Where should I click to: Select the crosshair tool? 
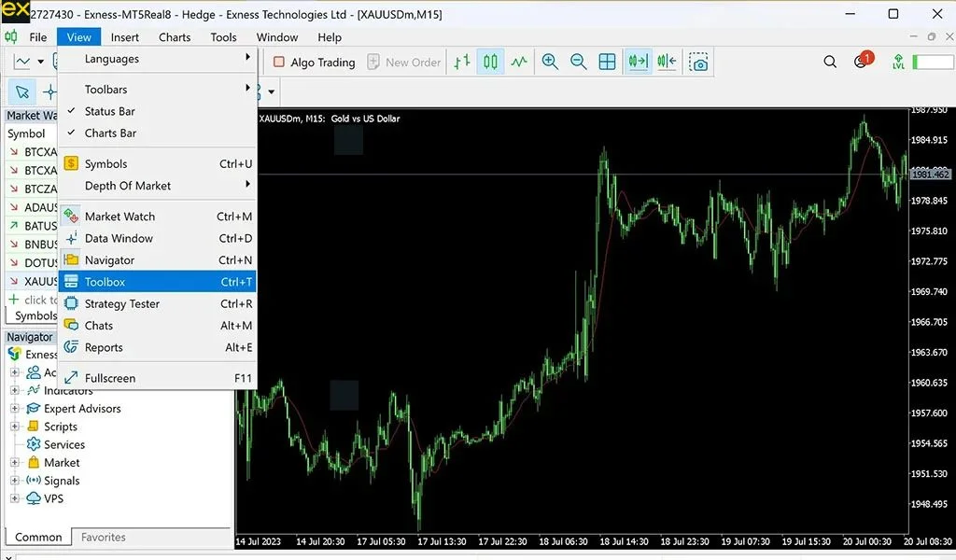49,91
